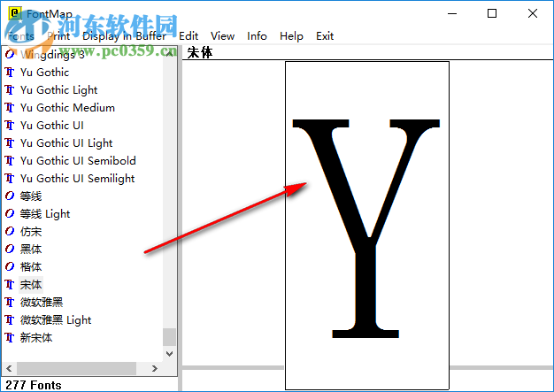Select the Yu Gothic UI Semibold font

(78, 161)
